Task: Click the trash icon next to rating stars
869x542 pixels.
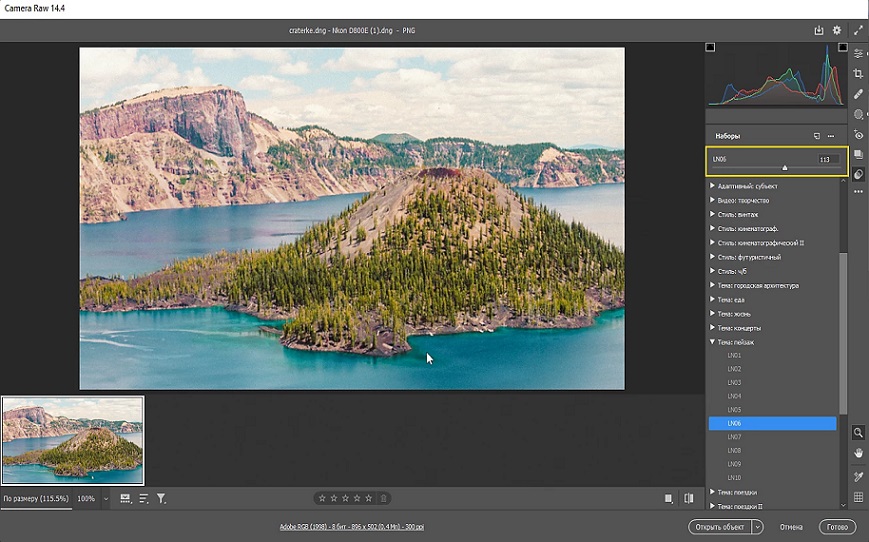Action: pos(384,498)
